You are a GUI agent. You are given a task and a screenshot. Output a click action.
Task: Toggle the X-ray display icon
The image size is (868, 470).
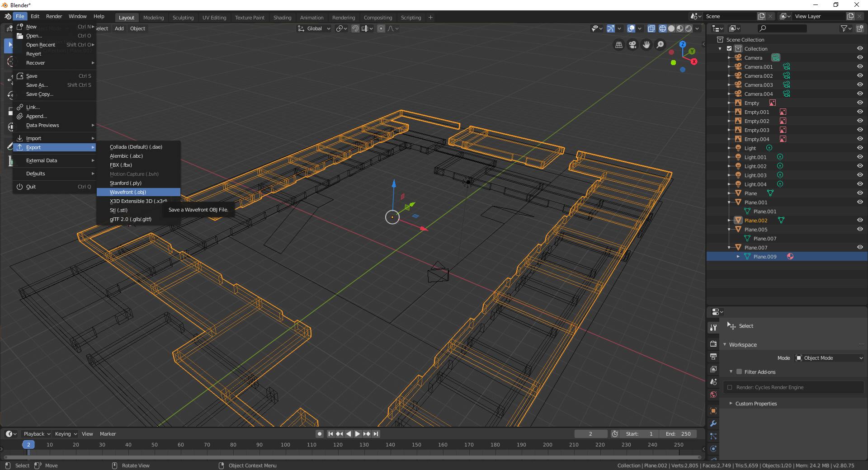tap(651, 28)
